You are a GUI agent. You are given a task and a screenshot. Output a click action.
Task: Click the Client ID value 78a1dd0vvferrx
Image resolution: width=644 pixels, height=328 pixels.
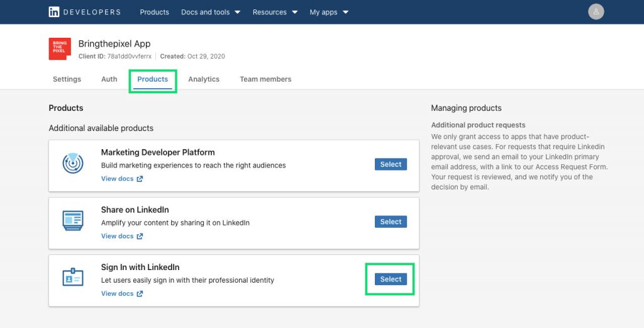click(130, 56)
